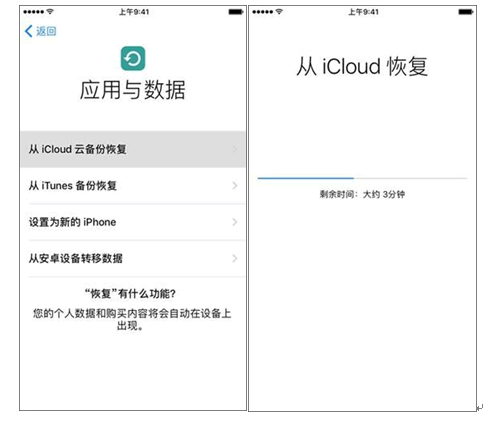Image resolution: width=499 pixels, height=425 pixels.
Task: Click the iCloud restore progress bar
Action: click(x=362, y=178)
